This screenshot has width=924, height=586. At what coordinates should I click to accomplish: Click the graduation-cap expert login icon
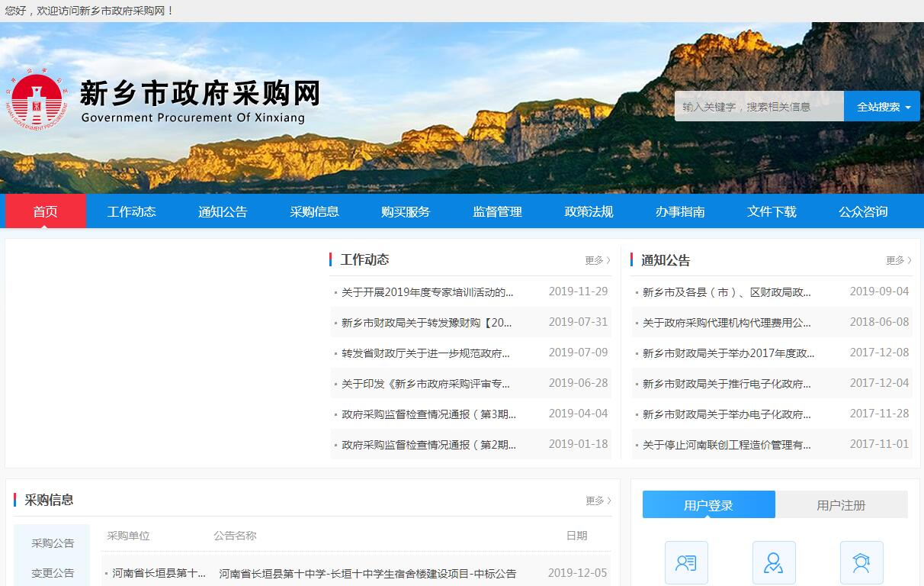[x=861, y=563]
